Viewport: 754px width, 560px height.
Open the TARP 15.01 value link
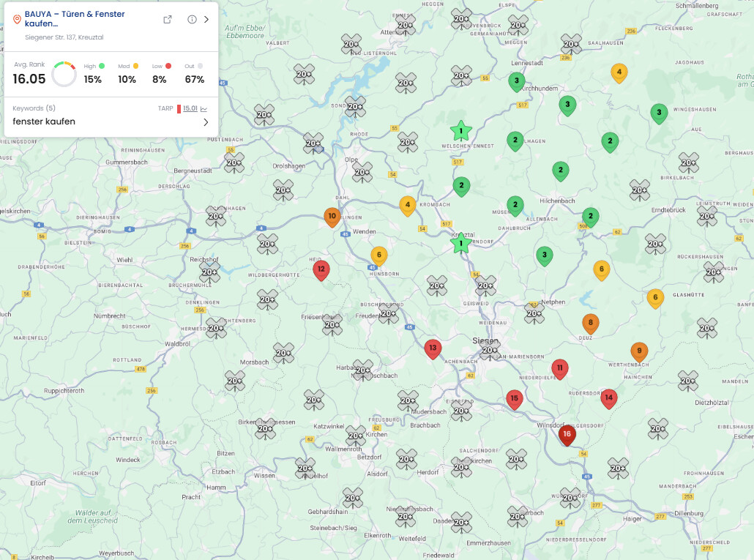tap(190, 108)
